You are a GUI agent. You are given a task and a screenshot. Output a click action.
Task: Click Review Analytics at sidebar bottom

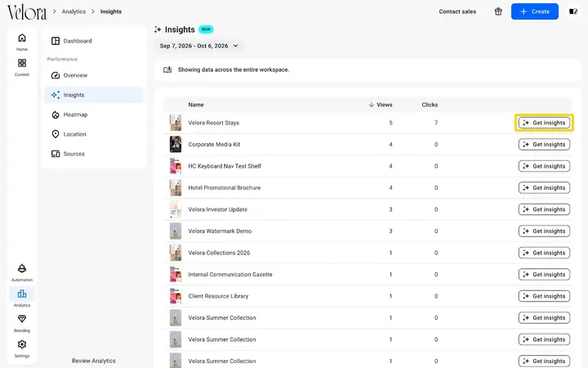[x=94, y=361]
